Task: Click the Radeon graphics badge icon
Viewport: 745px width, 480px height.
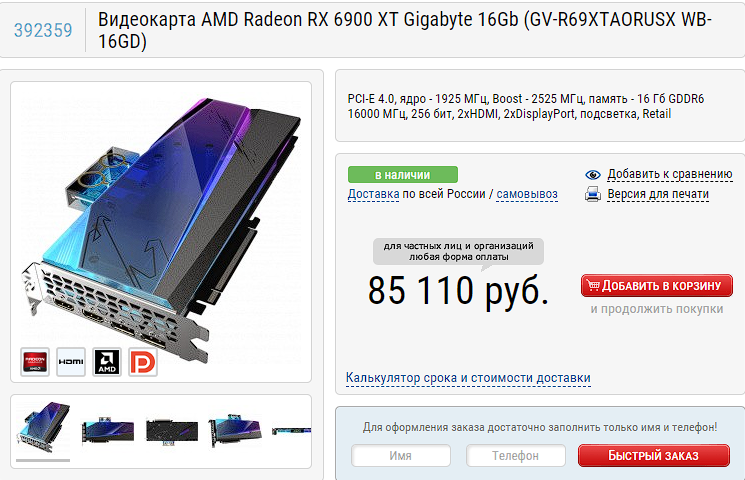Action: (x=35, y=362)
